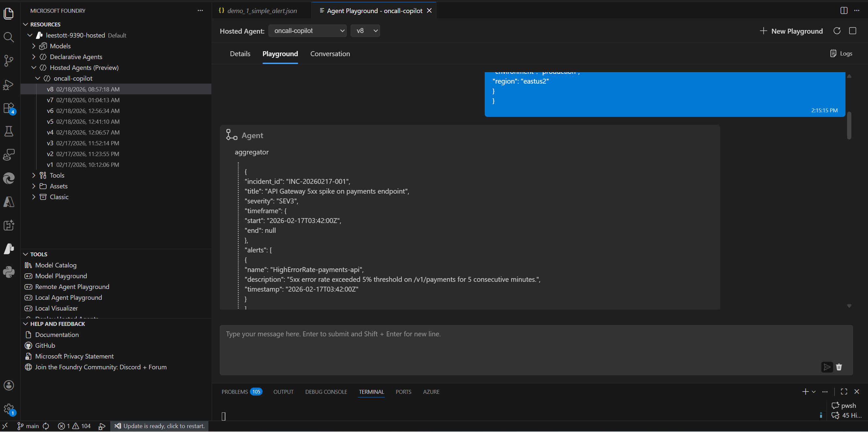Switch to the OUTPUT panel tab
The image size is (868, 432).
click(x=283, y=392)
